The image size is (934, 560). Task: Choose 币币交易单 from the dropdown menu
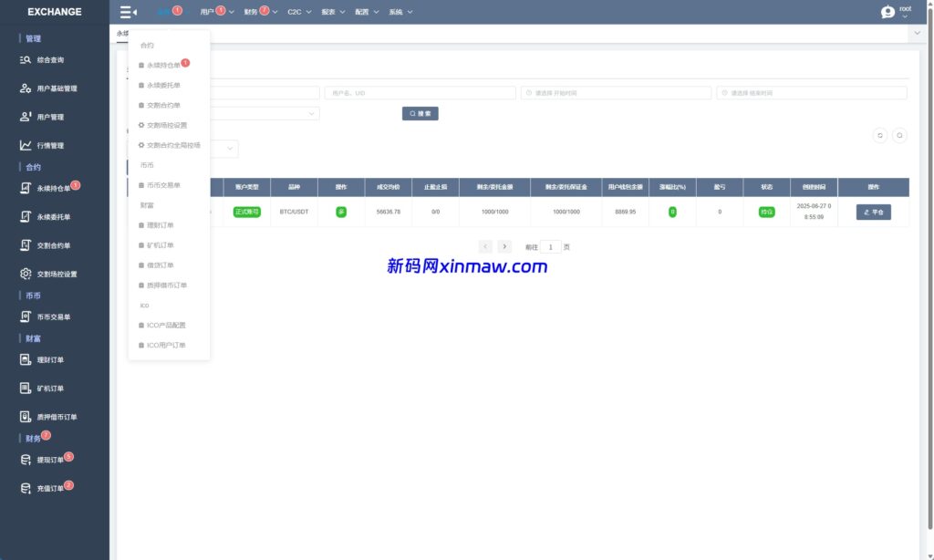pos(163,185)
